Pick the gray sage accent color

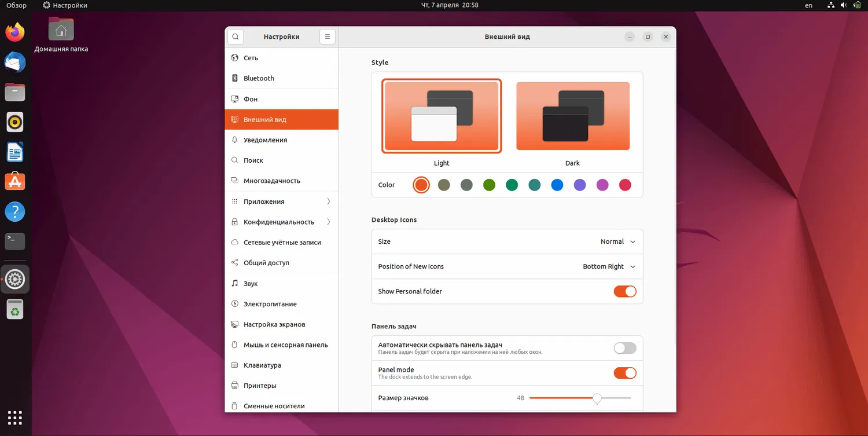point(466,185)
